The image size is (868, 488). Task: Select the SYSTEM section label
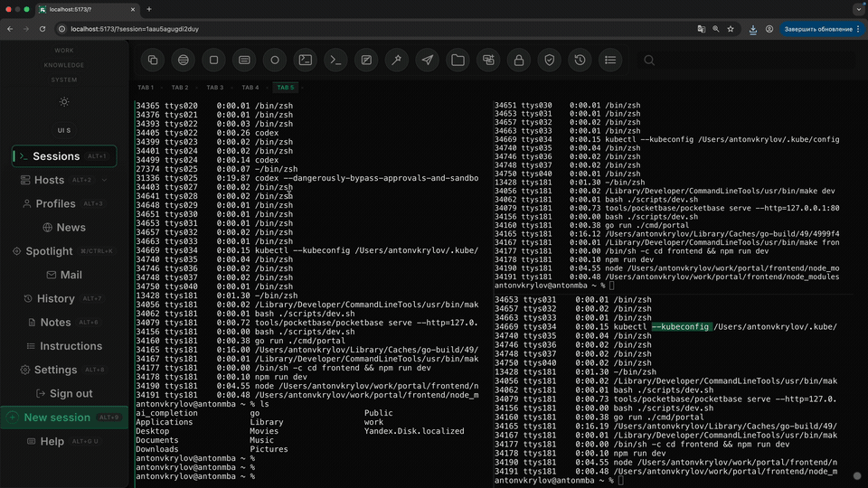(x=64, y=80)
